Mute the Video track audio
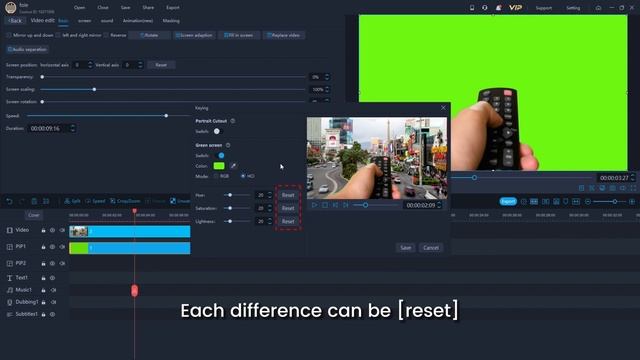Image resolution: width=640 pixels, height=360 pixels. pyautogui.click(x=62, y=231)
